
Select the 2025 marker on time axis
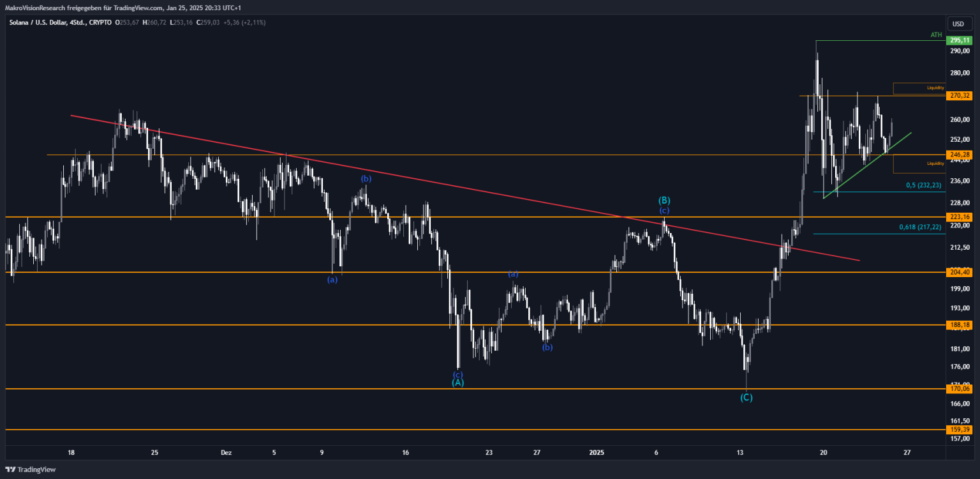coord(596,452)
